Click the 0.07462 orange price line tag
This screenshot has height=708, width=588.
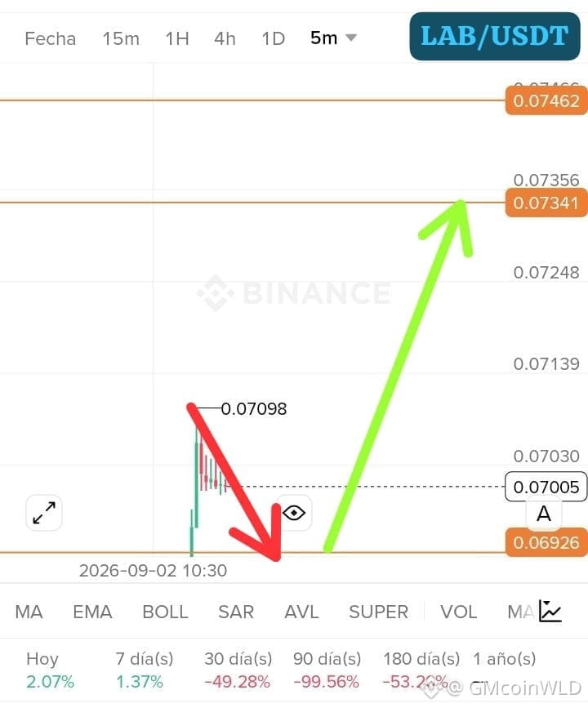(x=546, y=100)
